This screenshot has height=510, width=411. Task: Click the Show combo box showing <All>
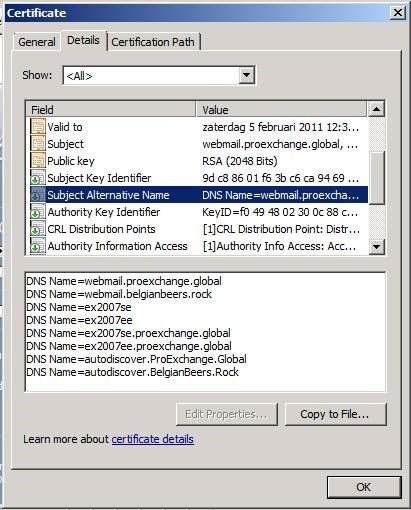pyautogui.click(x=159, y=75)
